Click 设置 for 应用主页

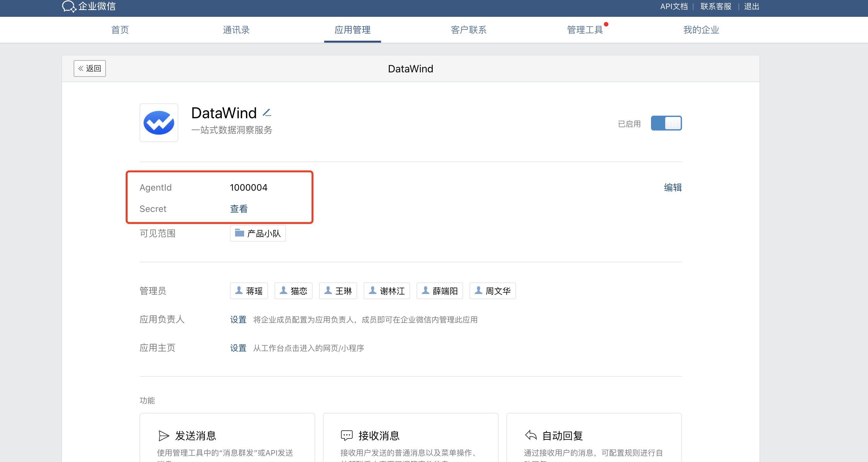pyautogui.click(x=238, y=348)
